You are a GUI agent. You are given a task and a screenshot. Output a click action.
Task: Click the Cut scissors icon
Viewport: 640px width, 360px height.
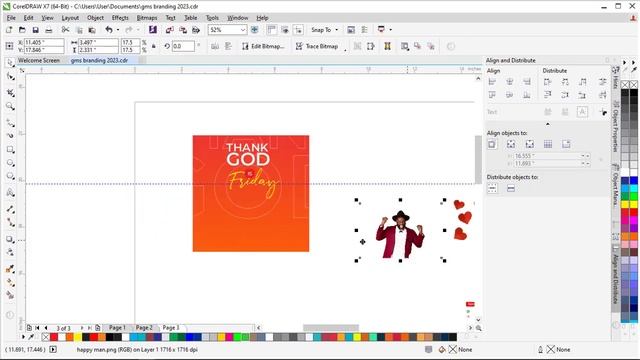coord(65,30)
